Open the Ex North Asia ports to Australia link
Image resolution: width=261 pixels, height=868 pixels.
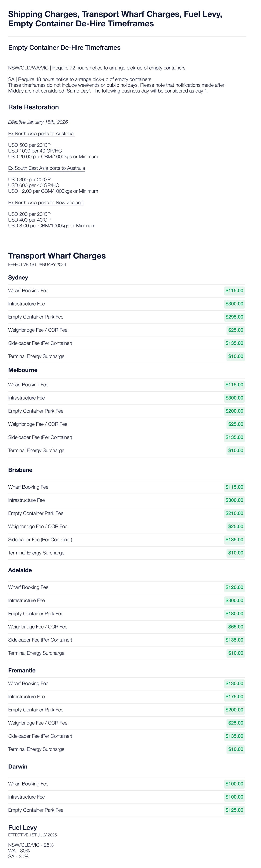[x=41, y=134]
